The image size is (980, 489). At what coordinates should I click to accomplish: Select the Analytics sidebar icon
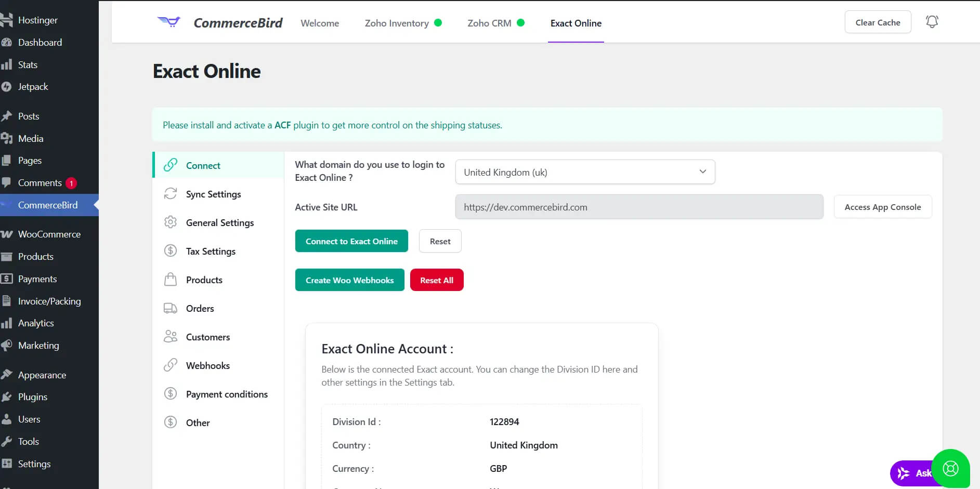[7, 323]
